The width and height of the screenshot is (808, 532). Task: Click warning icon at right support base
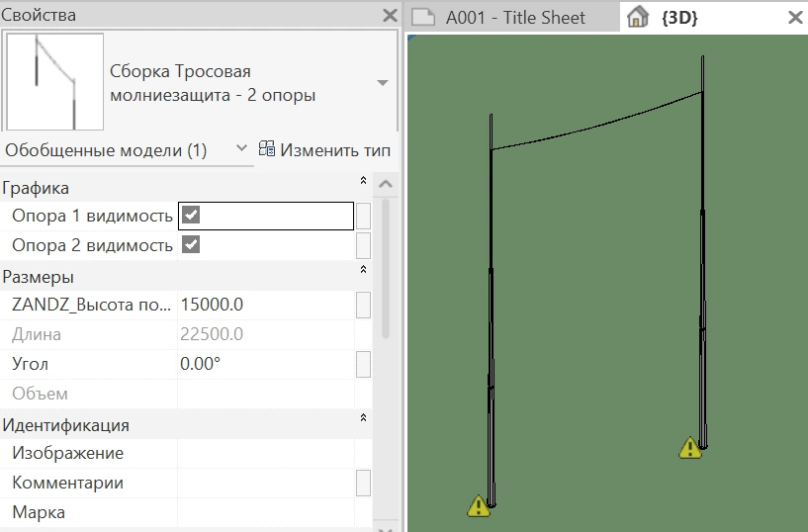coord(689,448)
